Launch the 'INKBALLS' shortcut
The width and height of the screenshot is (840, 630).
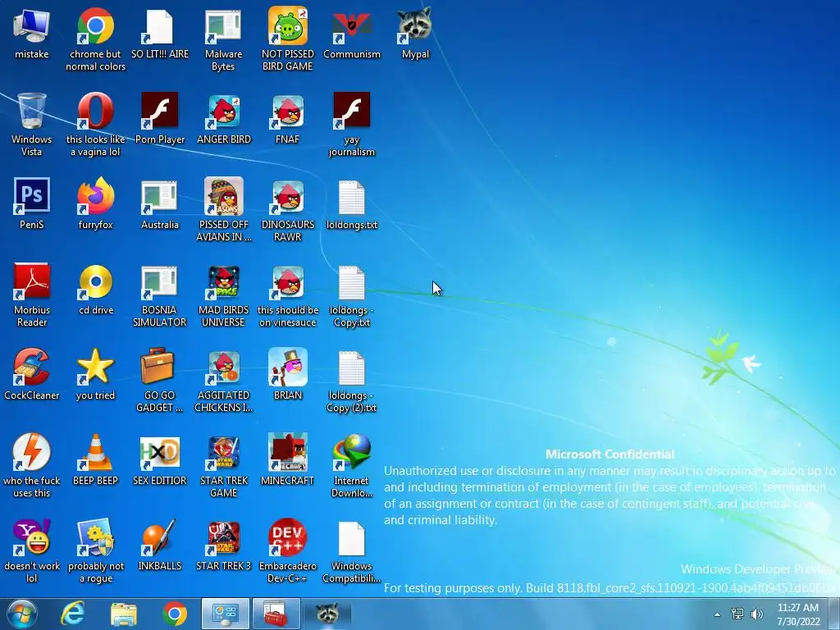click(160, 536)
